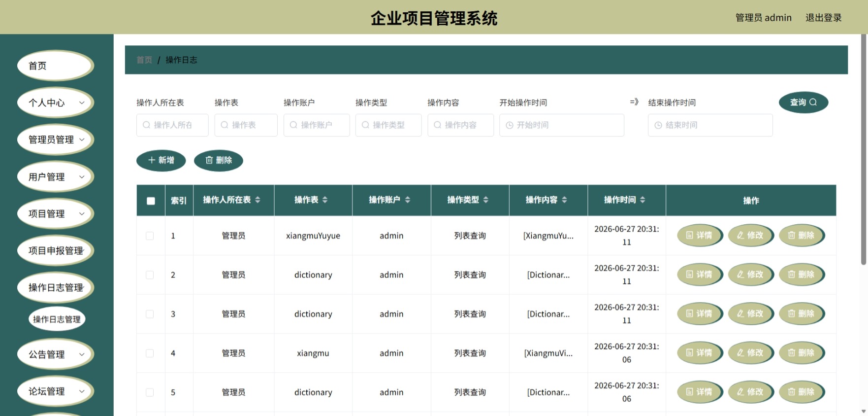Check the checkbox for row 3

pyautogui.click(x=150, y=314)
